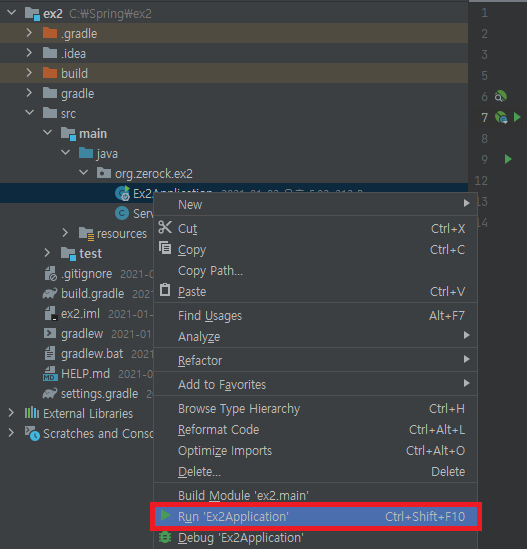Click the HELP.md markdown file icon

[x=50, y=373]
